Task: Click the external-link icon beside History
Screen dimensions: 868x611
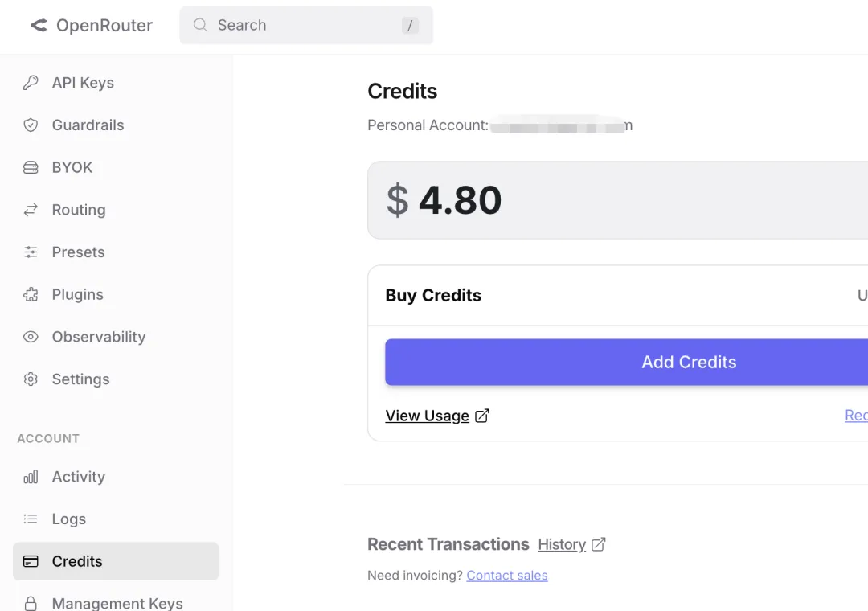Action: point(599,544)
